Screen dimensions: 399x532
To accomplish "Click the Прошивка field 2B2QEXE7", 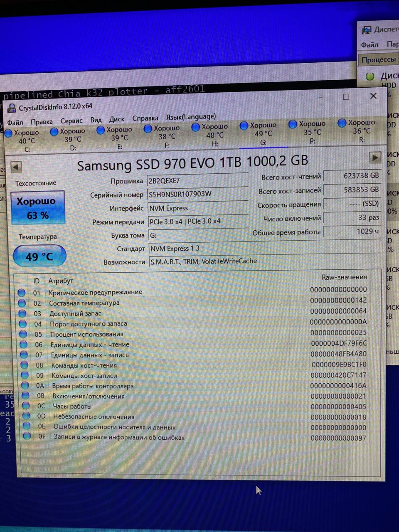I will pos(197,180).
